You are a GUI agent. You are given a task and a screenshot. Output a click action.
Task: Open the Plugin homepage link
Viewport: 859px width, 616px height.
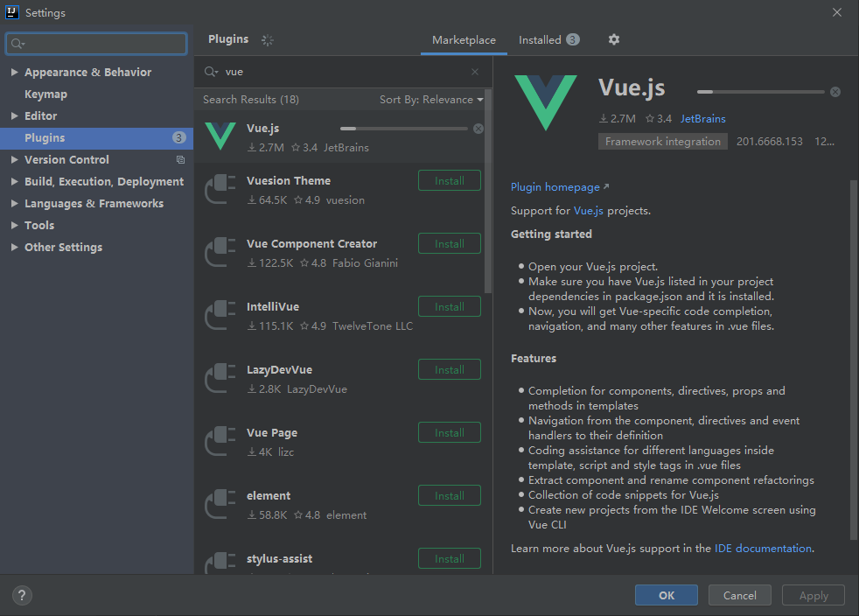coord(559,187)
